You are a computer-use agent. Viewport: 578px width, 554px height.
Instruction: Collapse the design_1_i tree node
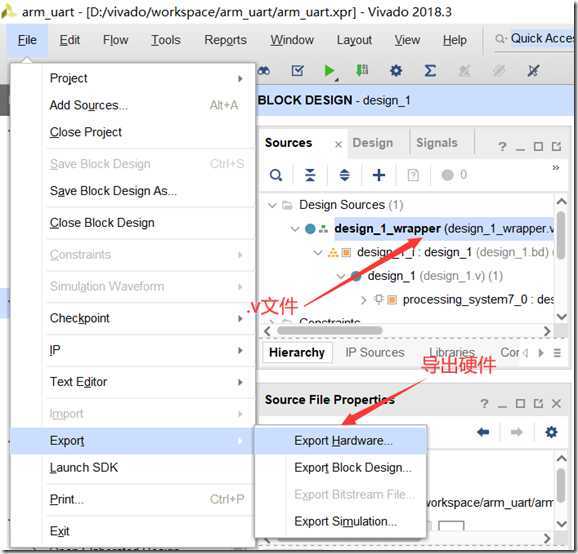pyautogui.click(x=317, y=252)
